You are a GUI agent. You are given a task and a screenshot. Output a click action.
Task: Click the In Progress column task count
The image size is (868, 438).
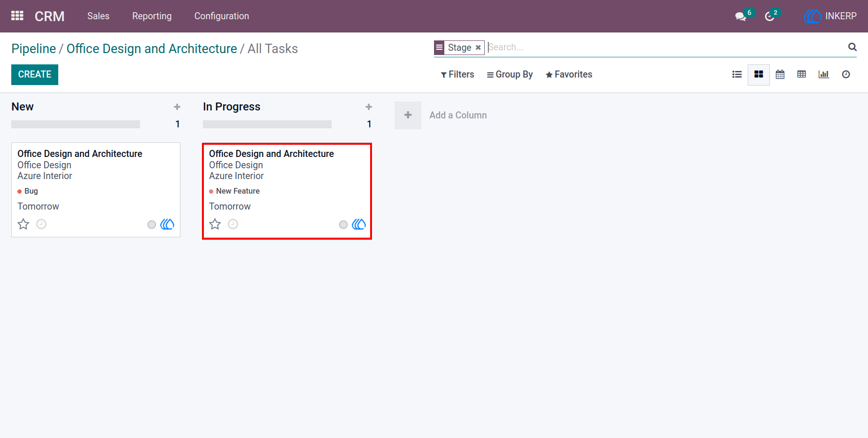point(369,124)
